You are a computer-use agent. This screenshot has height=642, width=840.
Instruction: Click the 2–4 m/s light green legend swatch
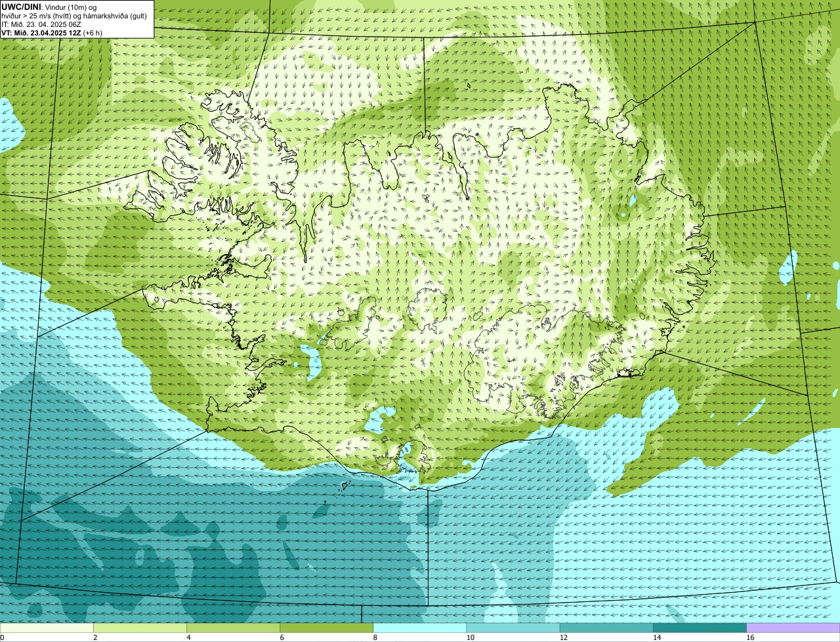click(140, 628)
